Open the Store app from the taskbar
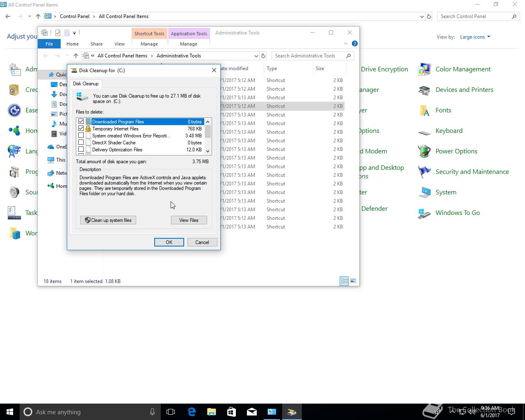 click(x=231, y=412)
